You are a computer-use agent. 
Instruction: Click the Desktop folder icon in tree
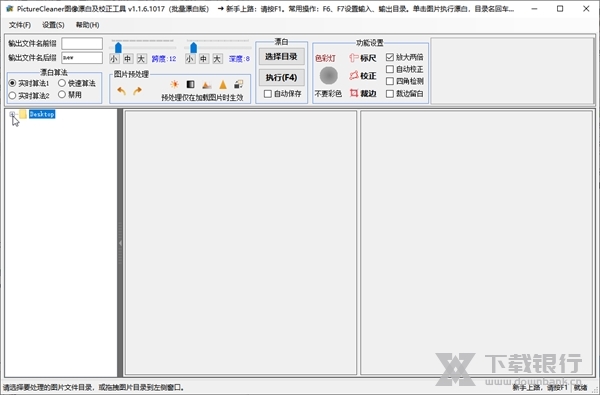23,114
